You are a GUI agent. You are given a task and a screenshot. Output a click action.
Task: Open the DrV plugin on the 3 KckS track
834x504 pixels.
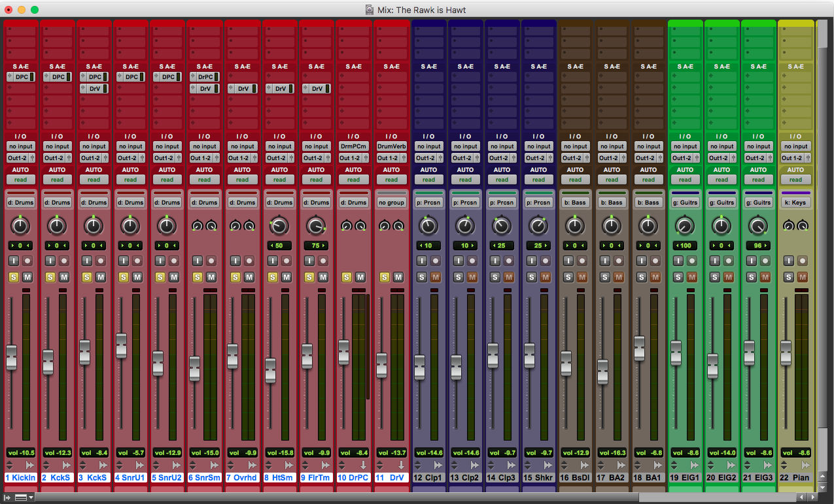[94, 88]
